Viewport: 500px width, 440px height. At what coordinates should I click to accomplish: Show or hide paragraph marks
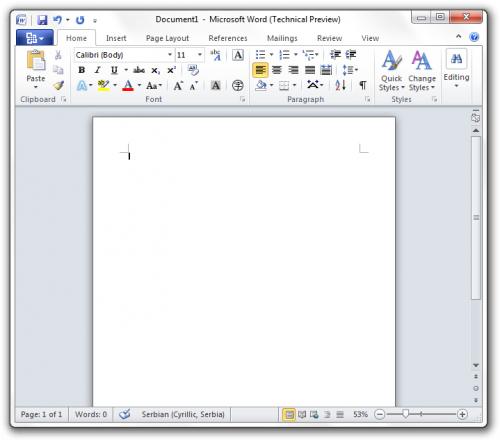click(363, 85)
